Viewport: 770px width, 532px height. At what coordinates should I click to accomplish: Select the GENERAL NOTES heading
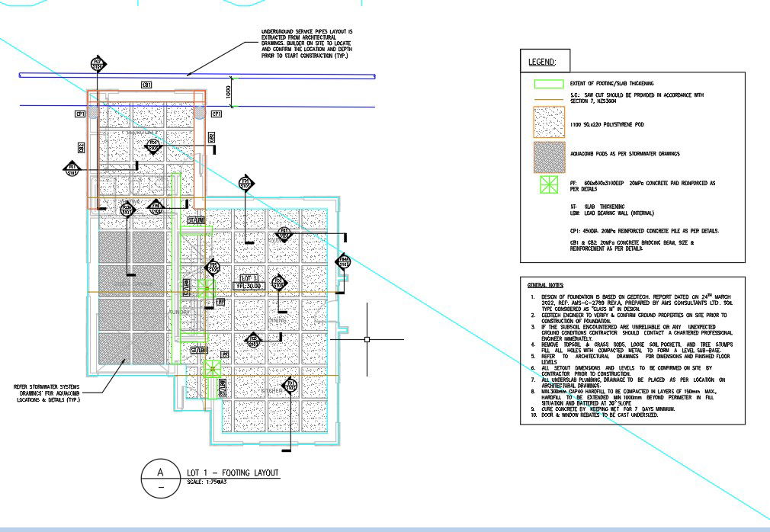tap(542, 284)
